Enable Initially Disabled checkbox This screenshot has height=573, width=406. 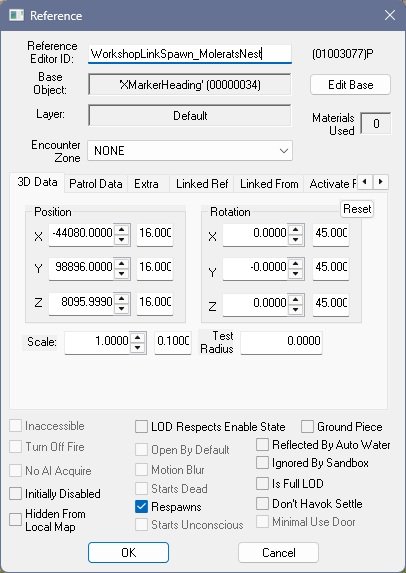point(15,493)
